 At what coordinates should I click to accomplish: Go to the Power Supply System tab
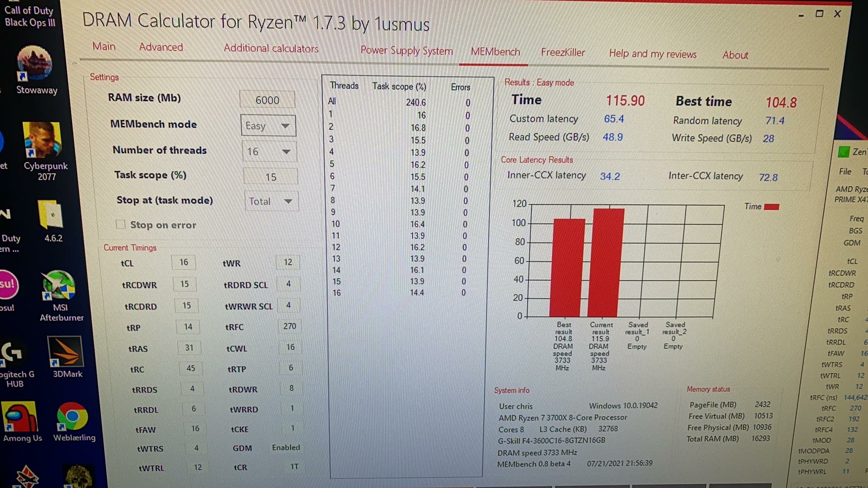pos(406,50)
